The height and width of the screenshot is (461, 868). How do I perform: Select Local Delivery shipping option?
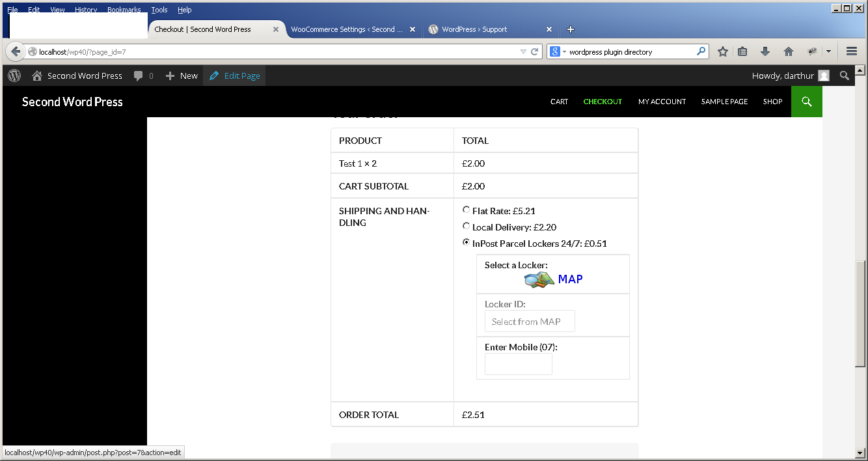(466, 226)
